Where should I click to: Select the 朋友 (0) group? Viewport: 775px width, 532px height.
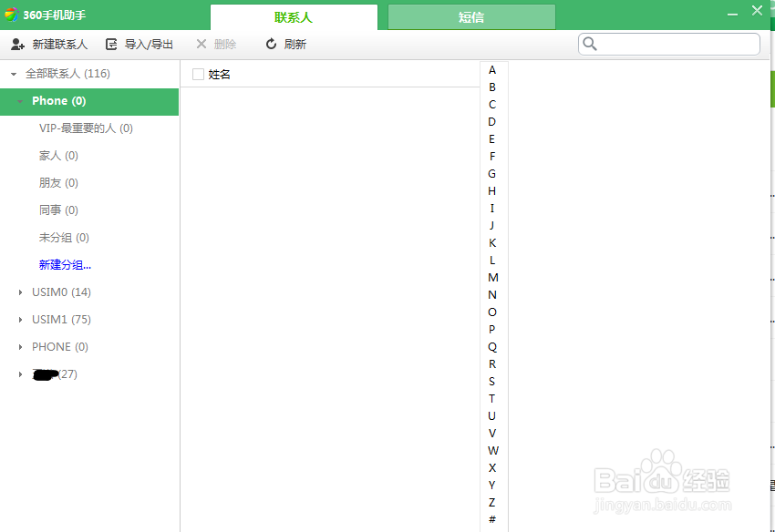click(58, 183)
